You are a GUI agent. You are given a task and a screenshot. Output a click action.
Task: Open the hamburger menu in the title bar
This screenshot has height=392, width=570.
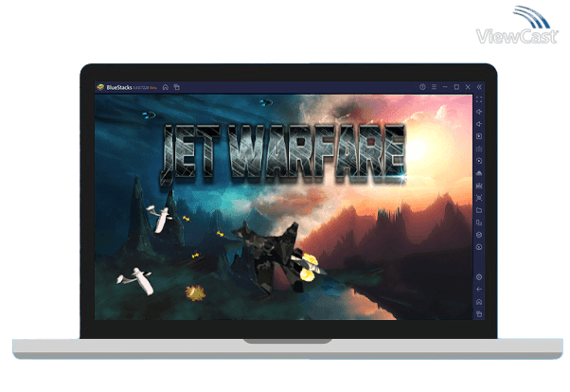coord(434,87)
